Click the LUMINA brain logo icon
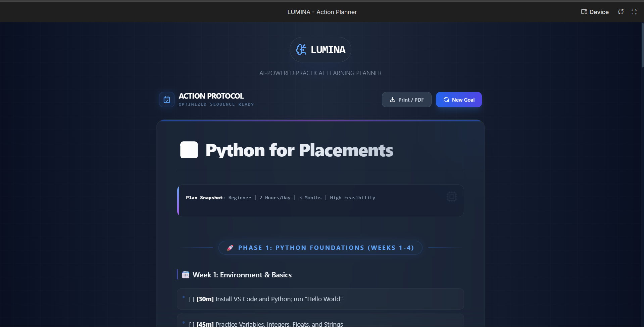The height and width of the screenshot is (327, 644). coord(301,50)
